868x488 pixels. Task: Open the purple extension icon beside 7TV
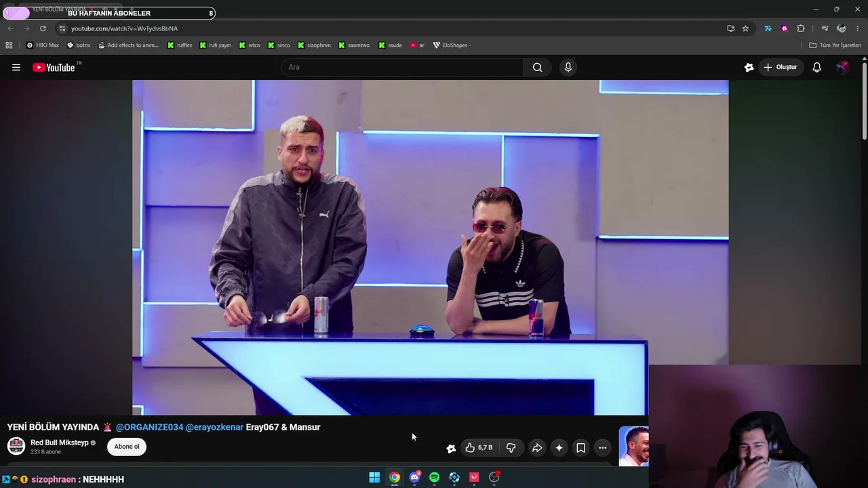pyautogui.click(x=785, y=28)
